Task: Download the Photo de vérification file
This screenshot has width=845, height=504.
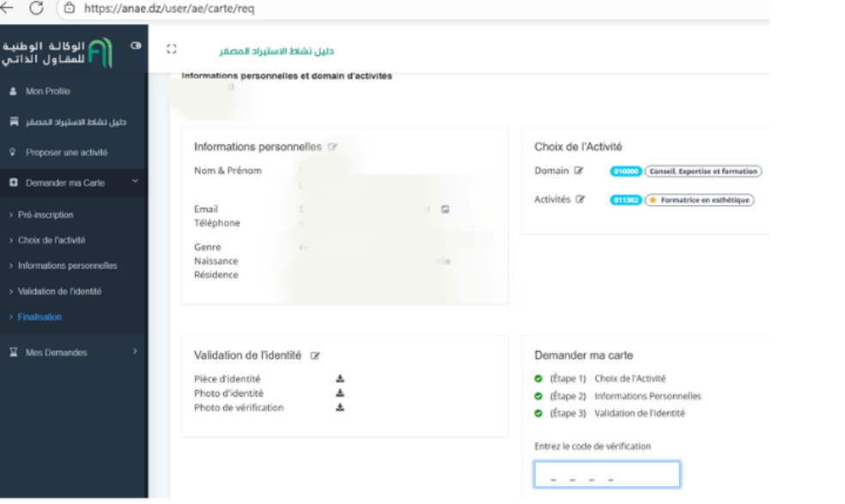Action: click(x=340, y=408)
